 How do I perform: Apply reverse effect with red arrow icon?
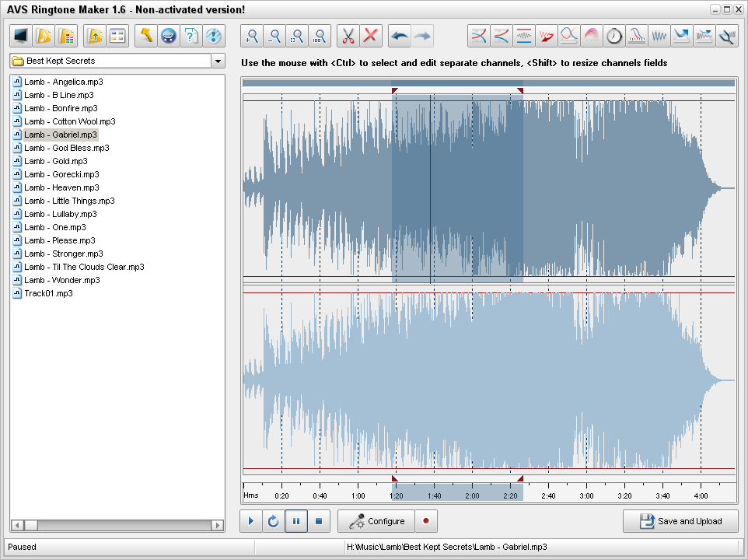point(547,36)
